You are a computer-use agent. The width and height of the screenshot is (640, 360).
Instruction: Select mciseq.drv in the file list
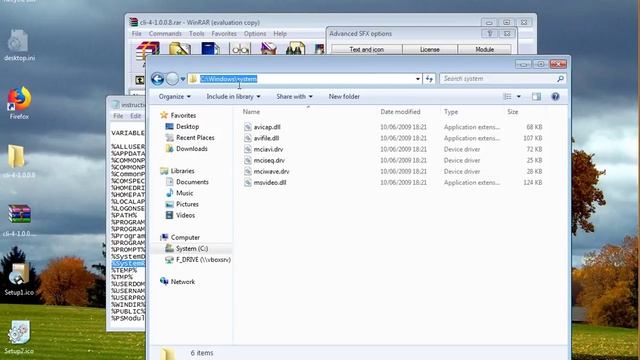click(x=269, y=160)
